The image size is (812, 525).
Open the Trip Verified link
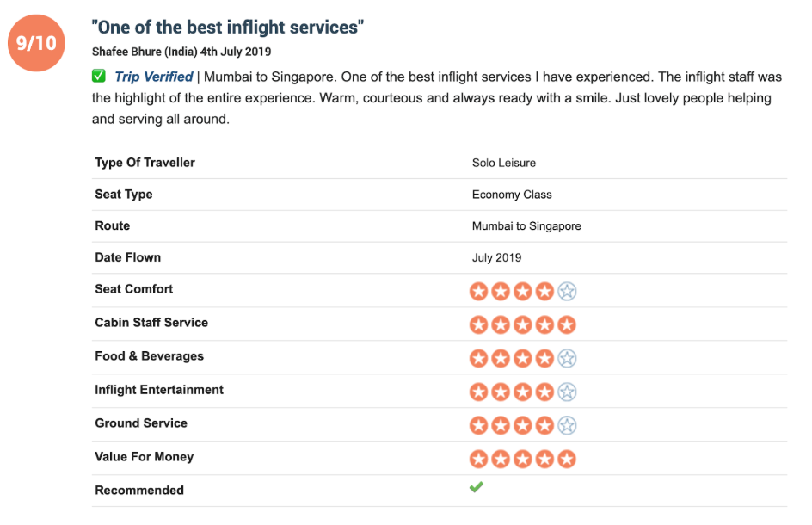pos(154,77)
